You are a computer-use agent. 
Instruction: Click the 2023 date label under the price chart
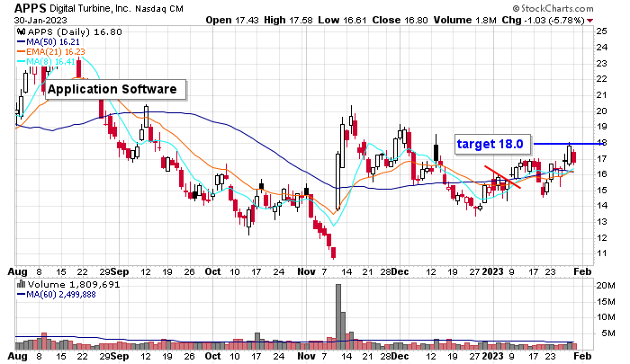492,271
